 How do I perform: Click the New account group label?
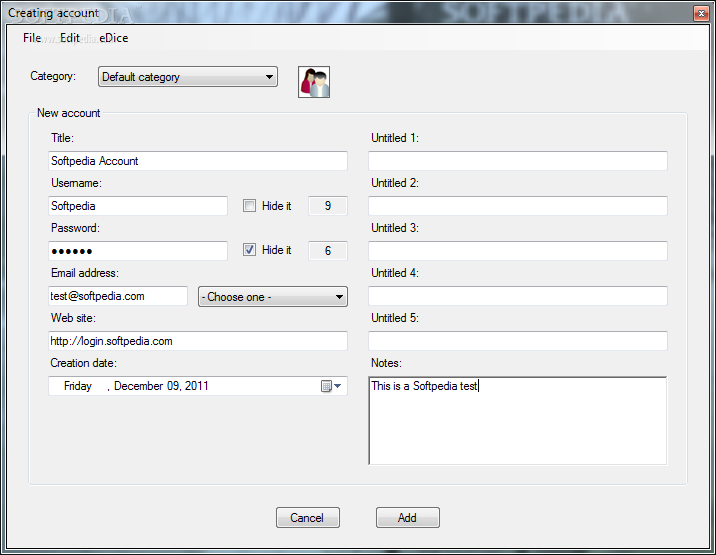(68, 113)
